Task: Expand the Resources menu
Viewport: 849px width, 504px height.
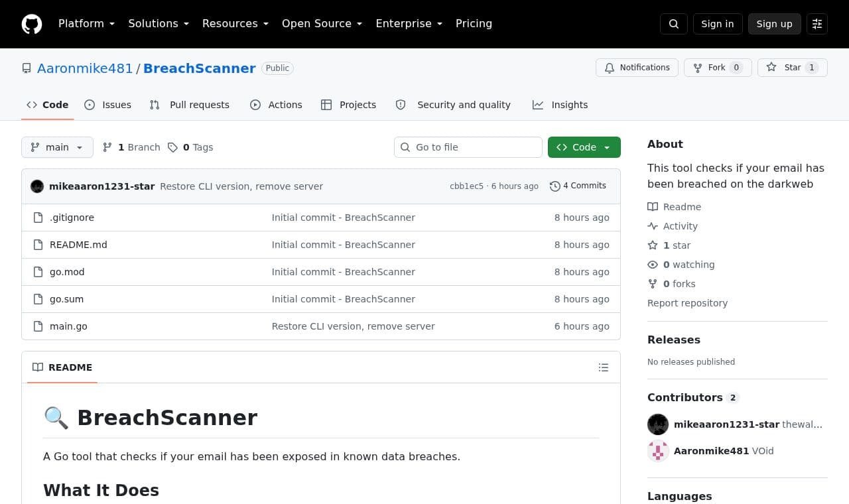Action: coord(235,24)
